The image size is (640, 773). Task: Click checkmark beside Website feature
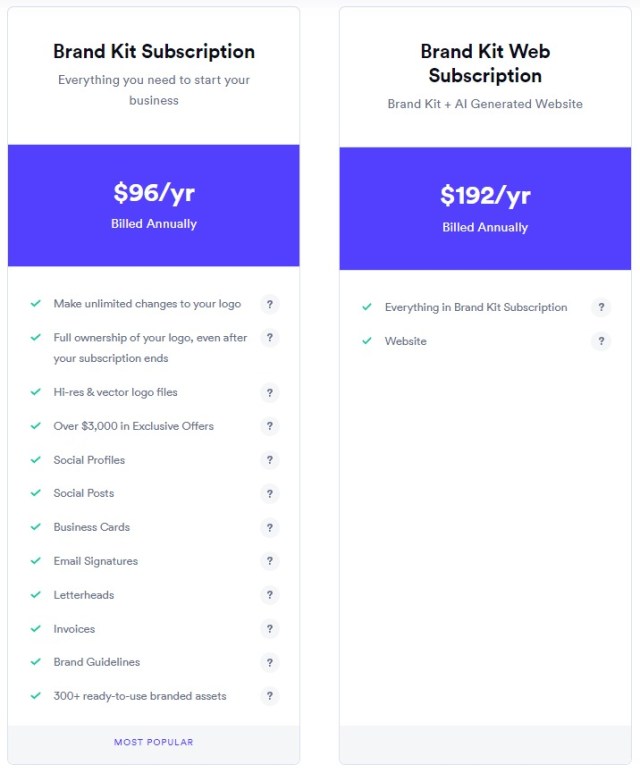(x=367, y=341)
